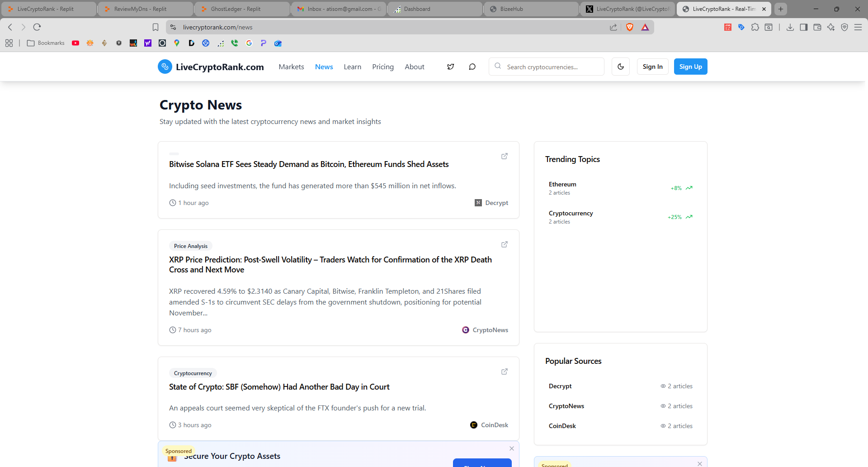
Task: Open the XRP Price Prediction article external link
Action: [x=505, y=244]
